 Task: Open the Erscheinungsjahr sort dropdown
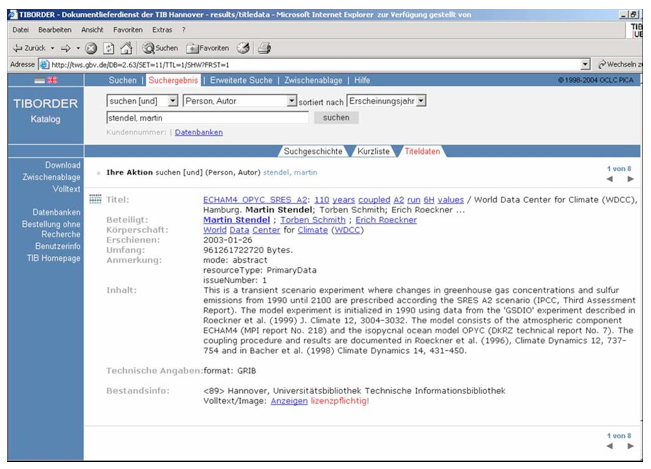tap(421, 100)
